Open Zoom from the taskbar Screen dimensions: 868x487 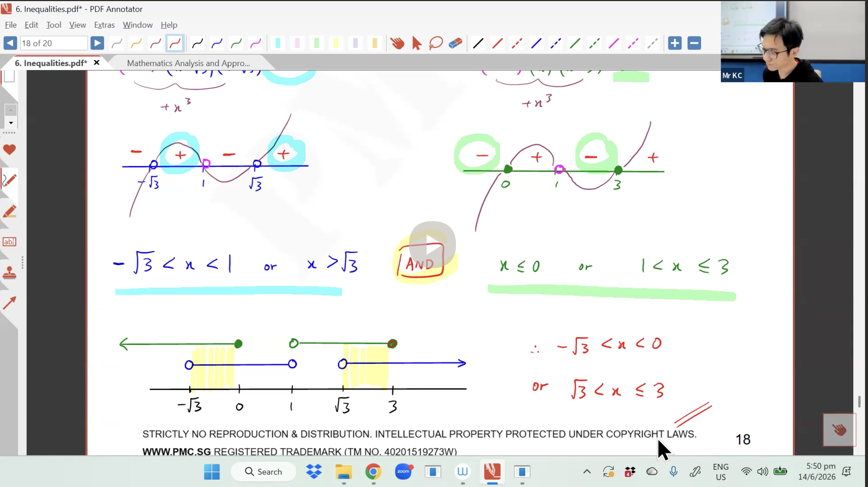pyautogui.click(x=403, y=472)
